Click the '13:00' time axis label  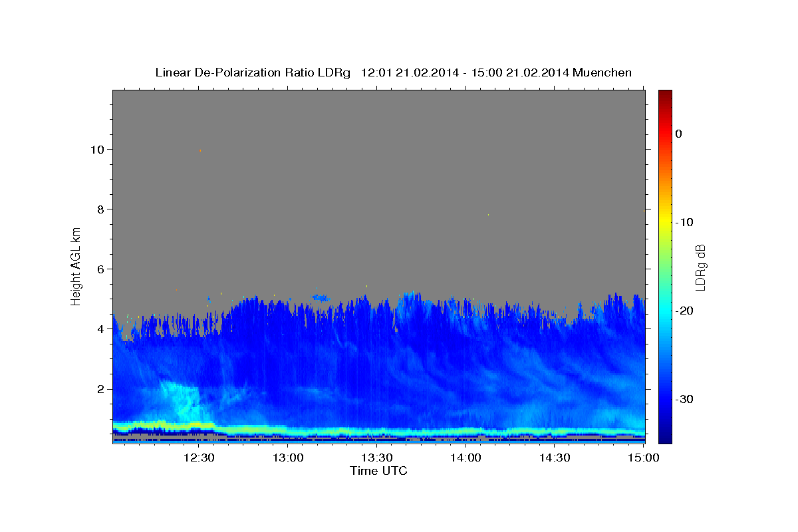(x=289, y=458)
